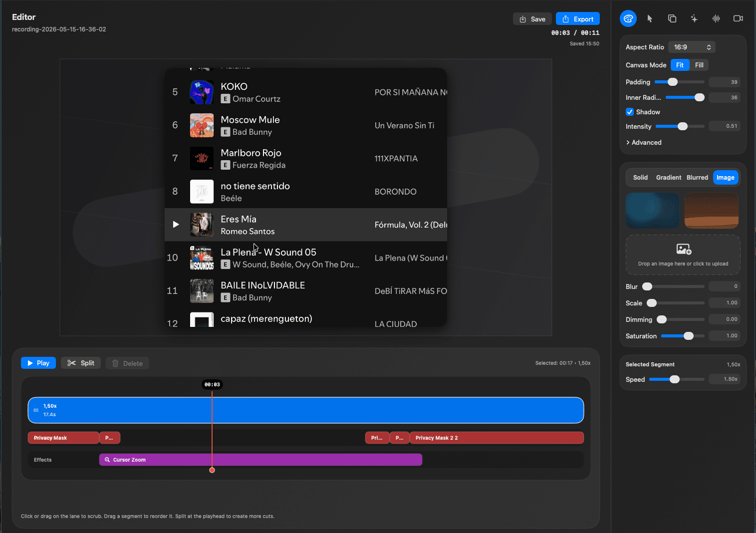The width and height of the screenshot is (756, 533).
Task: Click the "BAILE INoLVIDABLE" song title
Action: click(262, 285)
